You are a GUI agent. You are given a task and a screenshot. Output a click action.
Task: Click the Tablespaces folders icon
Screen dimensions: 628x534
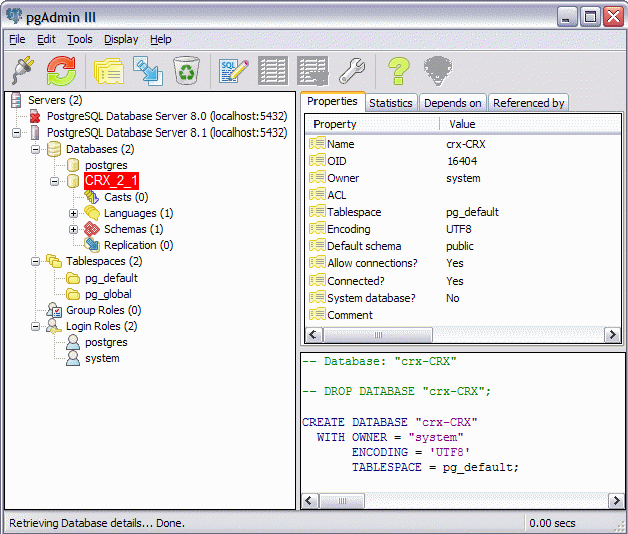tap(54, 261)
